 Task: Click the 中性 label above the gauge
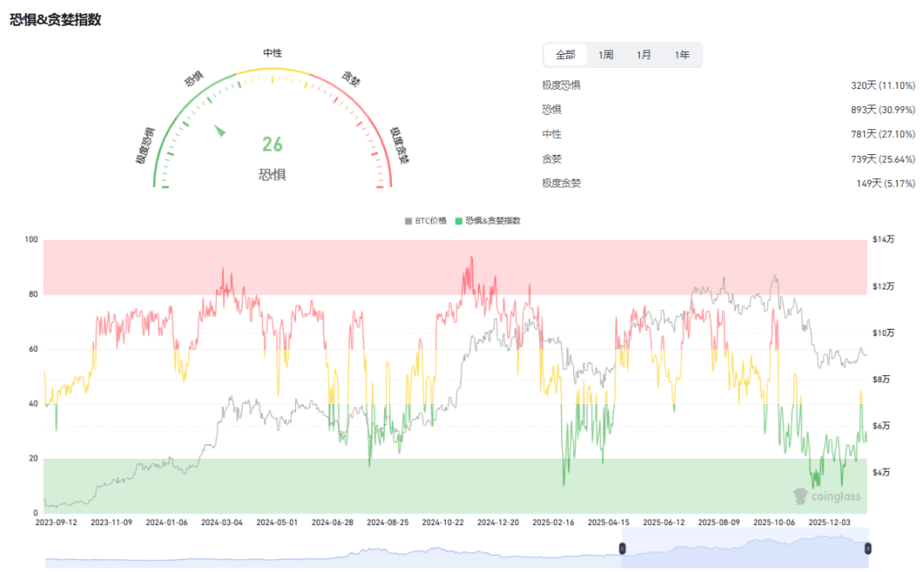(272, 53)
